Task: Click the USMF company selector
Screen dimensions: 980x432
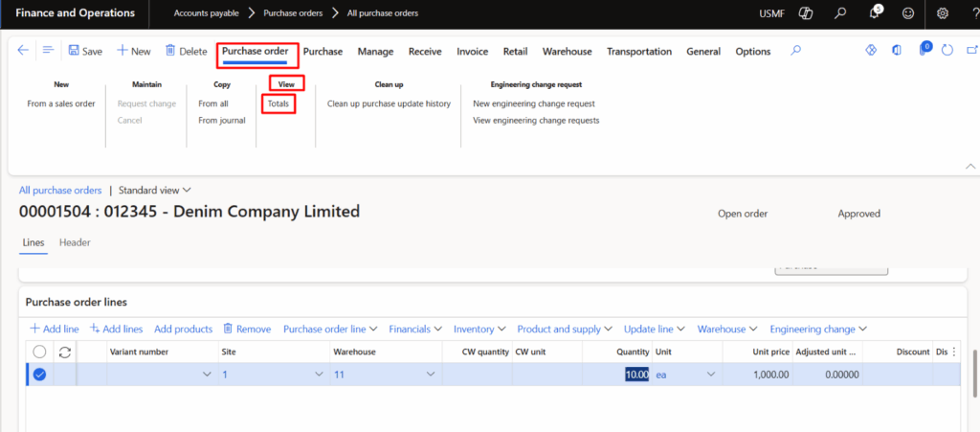Action: pyautogui.click(x=772, y=13)
